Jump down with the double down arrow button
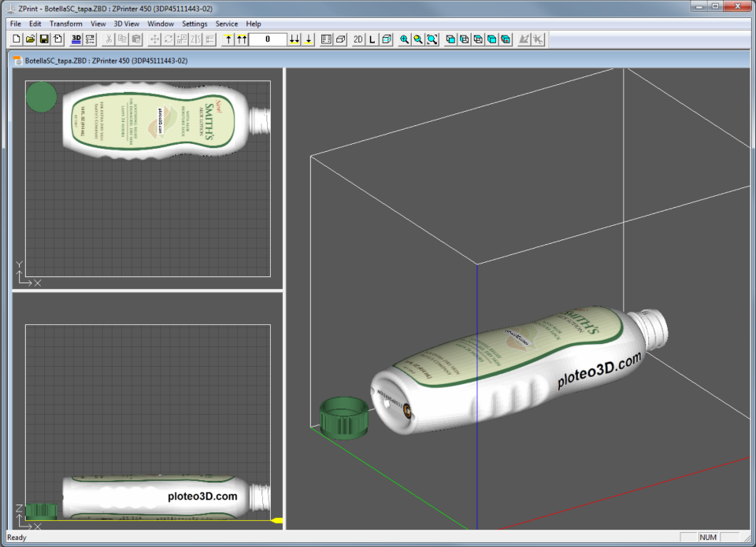Screen dimensions: 756x547 pyautogui.click(x=294, y=39)
